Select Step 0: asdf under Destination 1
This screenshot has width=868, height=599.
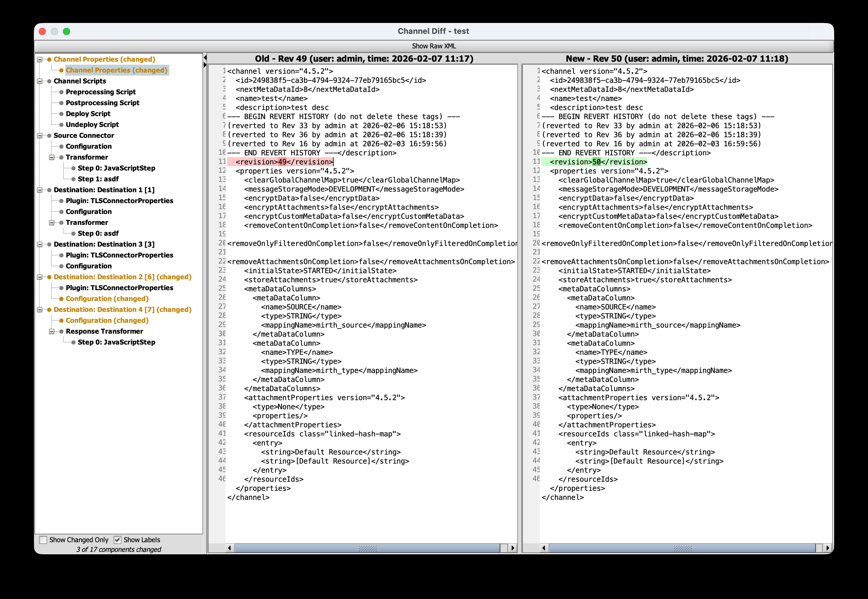tap(98, 233)
